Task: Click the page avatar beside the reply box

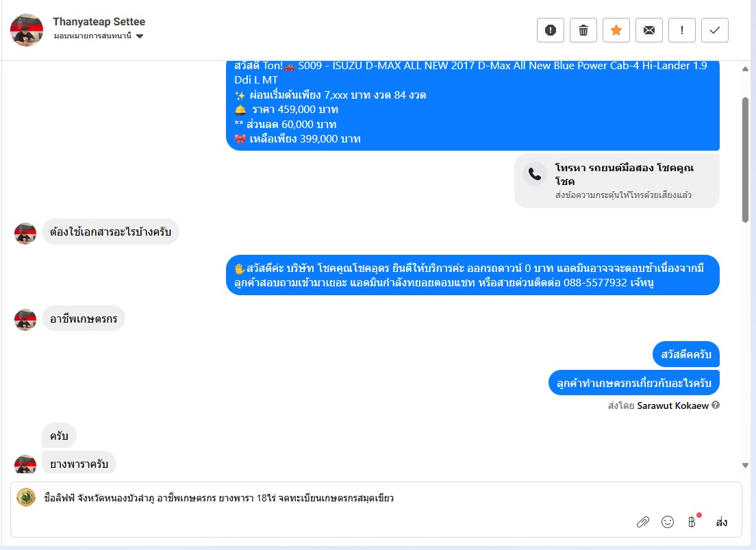Action: 26,497
